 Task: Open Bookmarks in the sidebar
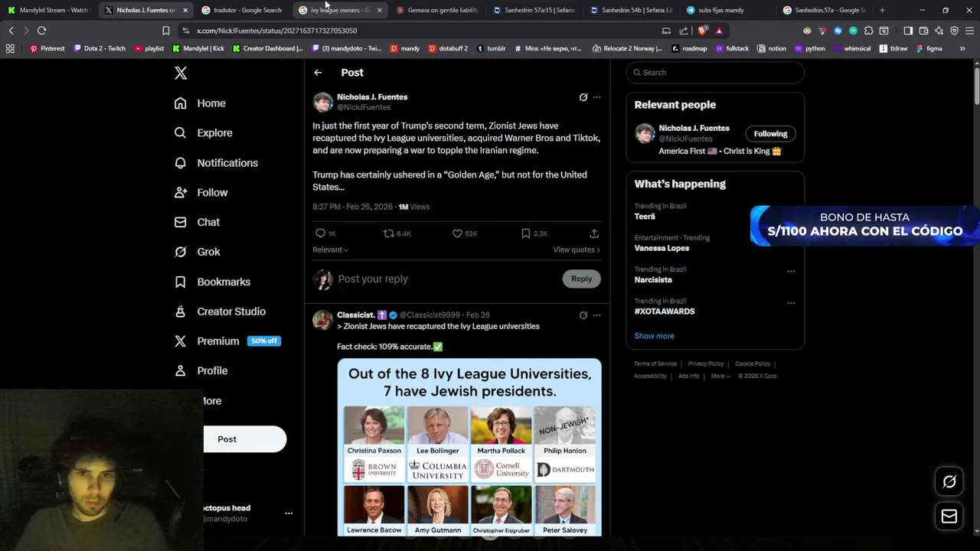point(212,282)
